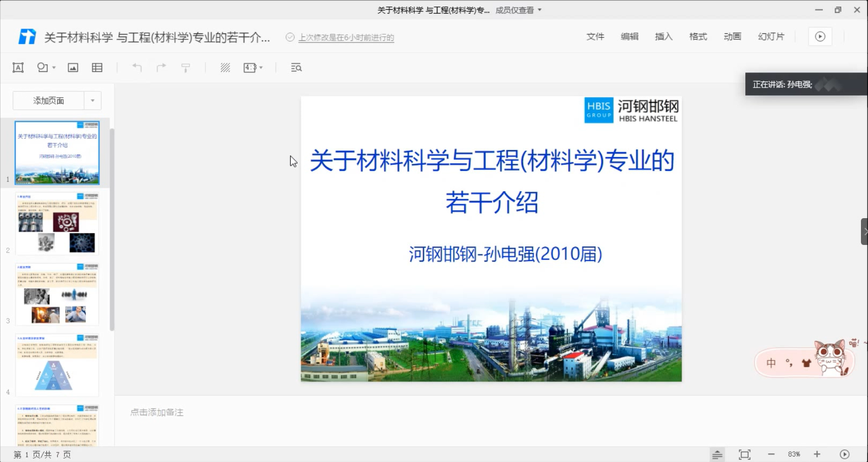The height and width of the screenshot is (462, 868).
Task: Click the page count 第1页/共7页
Action: [x=42, y=455]
